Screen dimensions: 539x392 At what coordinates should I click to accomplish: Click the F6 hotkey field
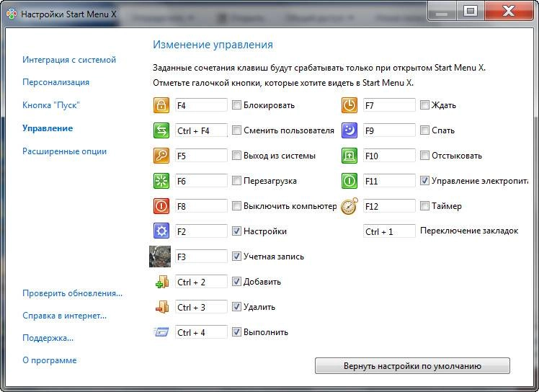click(x=201, y=181)
